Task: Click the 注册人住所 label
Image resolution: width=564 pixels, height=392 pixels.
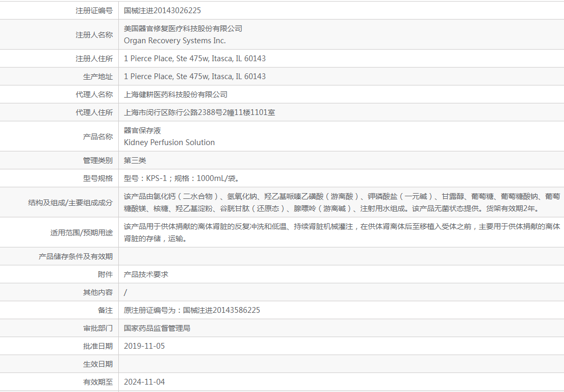Action: (94, 59)
